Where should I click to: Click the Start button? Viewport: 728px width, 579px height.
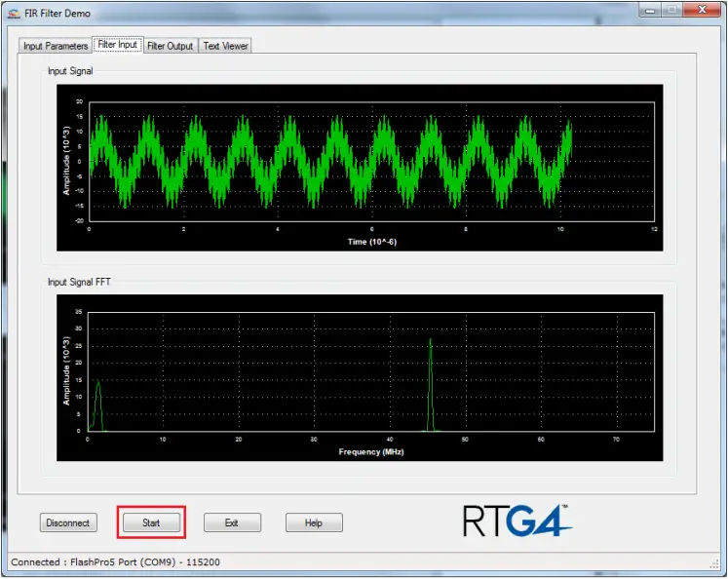(x=151, y=523)
